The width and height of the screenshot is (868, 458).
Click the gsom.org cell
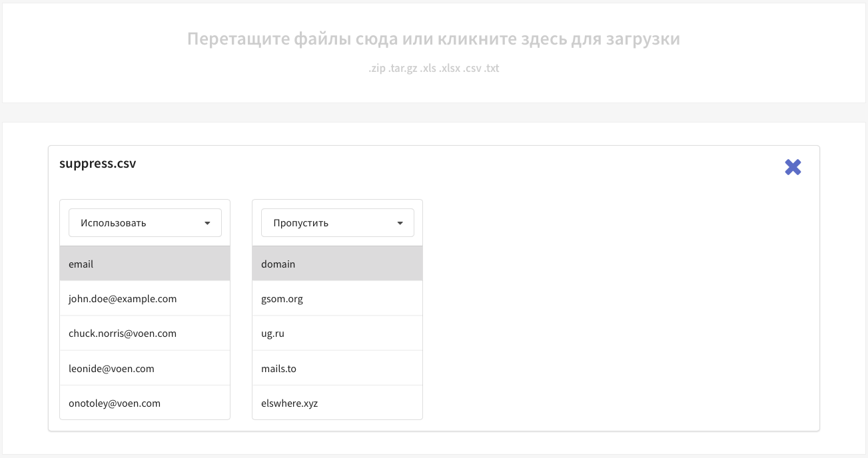[338, 298]
